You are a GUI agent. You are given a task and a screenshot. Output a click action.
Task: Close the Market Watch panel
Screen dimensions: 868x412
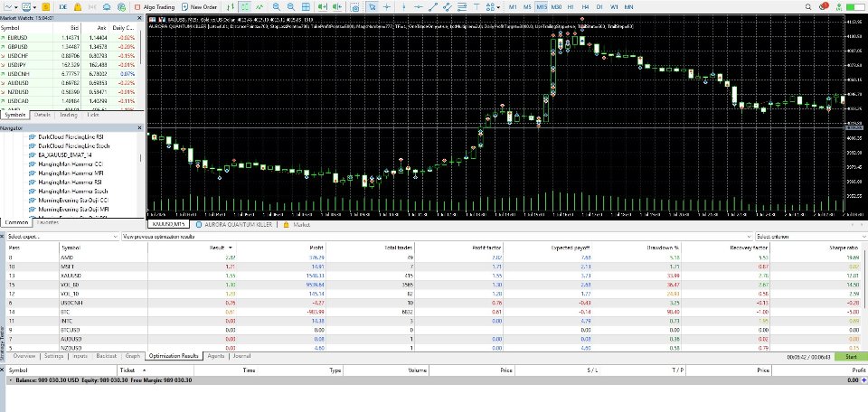coord(139,18)
